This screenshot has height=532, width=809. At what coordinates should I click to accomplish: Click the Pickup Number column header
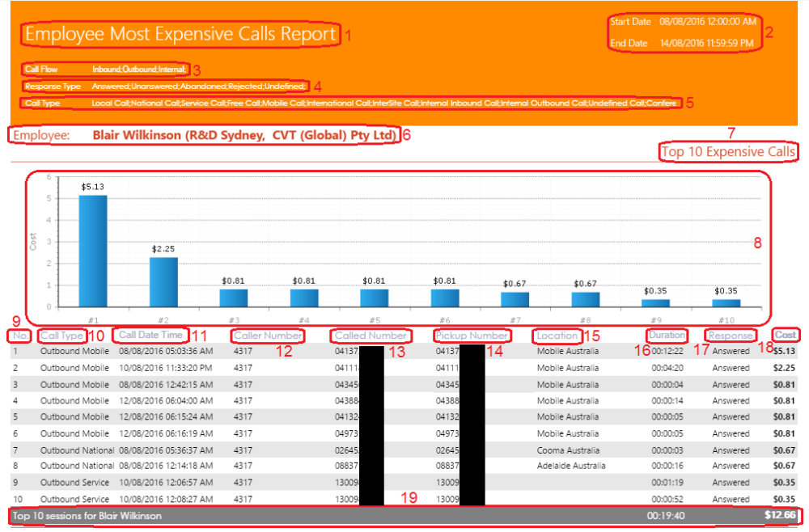(472, 336)
